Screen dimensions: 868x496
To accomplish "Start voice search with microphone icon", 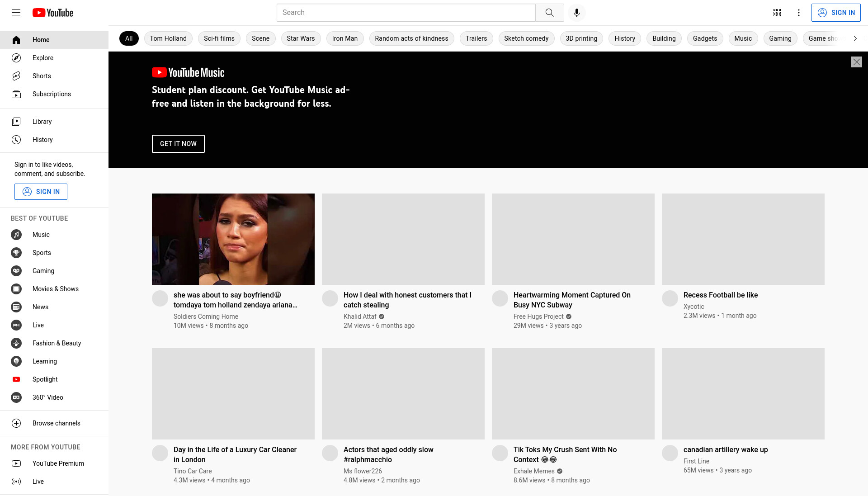I will point(576,13).
